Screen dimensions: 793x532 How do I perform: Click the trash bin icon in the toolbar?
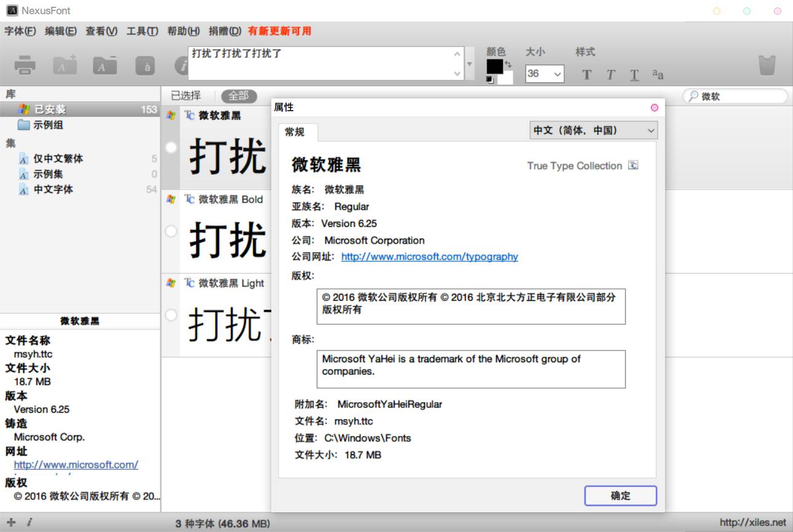767,65
